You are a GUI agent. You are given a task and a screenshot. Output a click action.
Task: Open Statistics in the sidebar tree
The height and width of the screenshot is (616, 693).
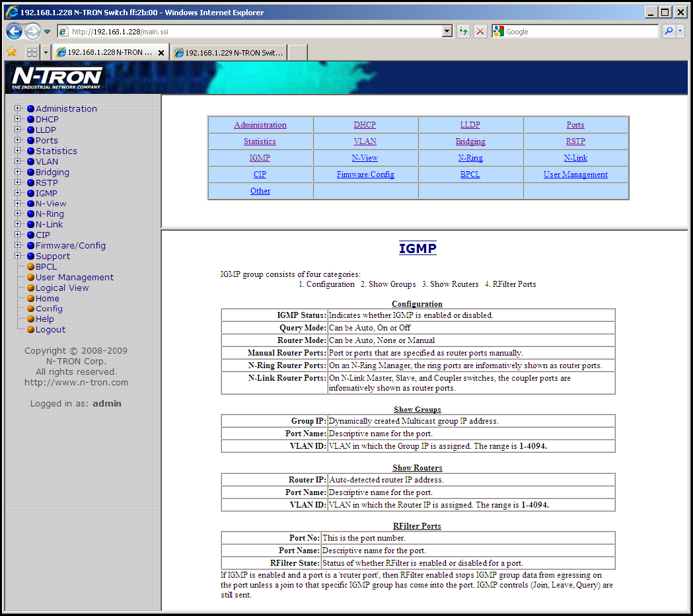(56, 151)
